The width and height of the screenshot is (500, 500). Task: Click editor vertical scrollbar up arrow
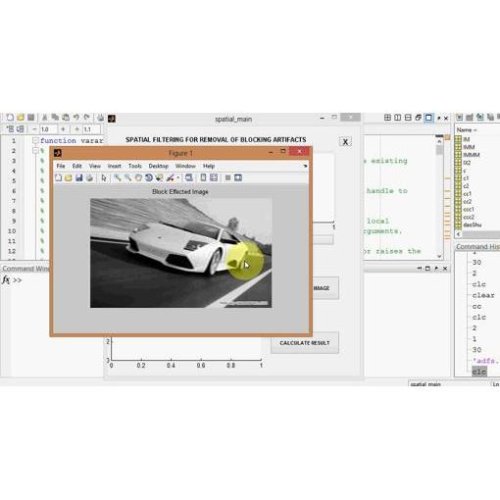pyautogui.click(x=439, y=141)
